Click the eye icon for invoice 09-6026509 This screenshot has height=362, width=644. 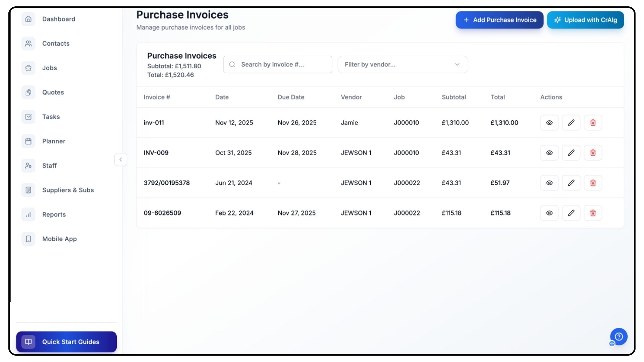pyautogui.click(x=549, y=213)
